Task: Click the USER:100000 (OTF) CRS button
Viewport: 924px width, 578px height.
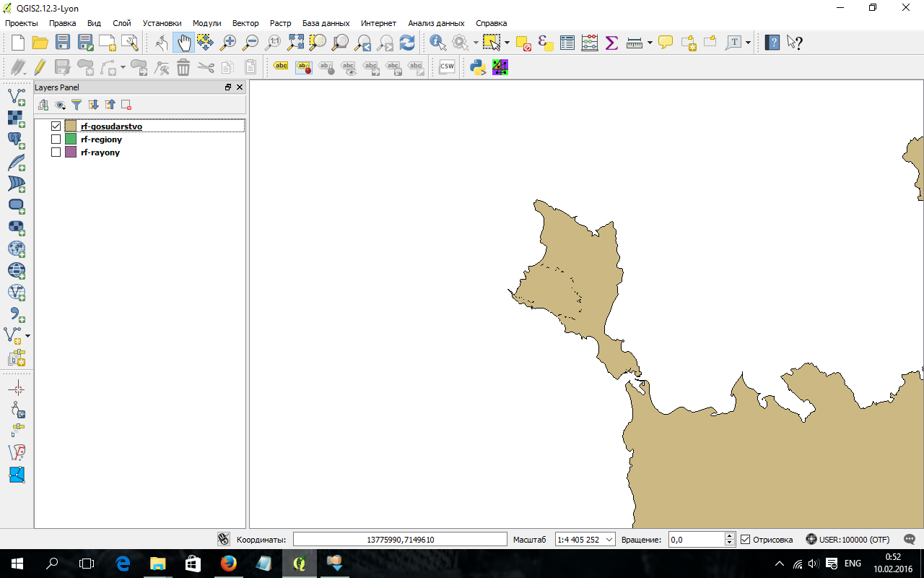Action: tap(847, 540)
